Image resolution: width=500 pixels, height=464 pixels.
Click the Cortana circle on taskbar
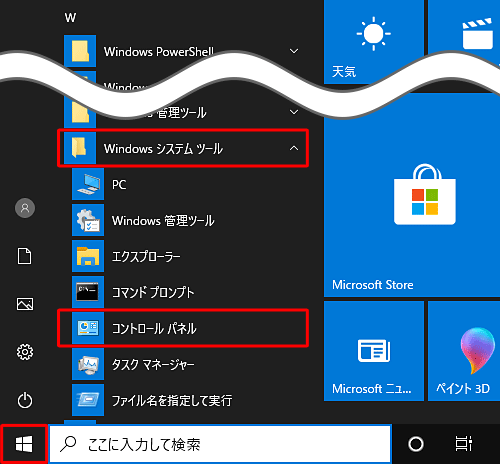(x=416, y=444)
